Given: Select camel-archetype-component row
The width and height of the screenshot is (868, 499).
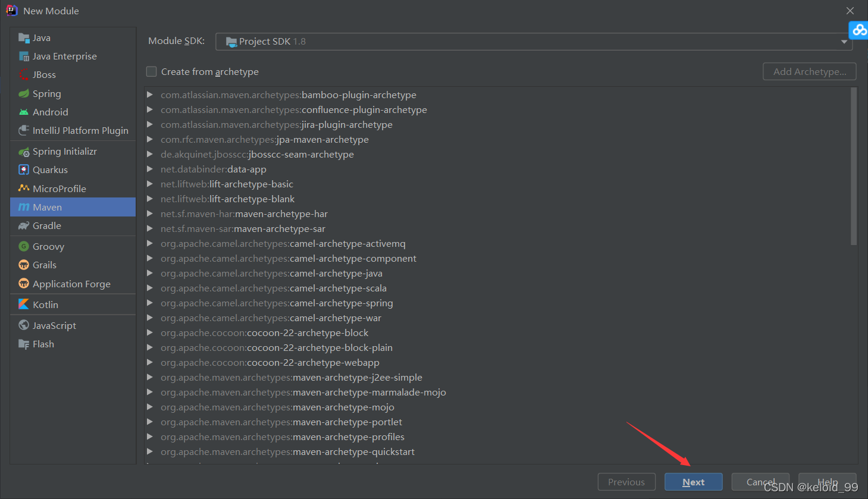Looking at the screenshot, I should pyautogui.click(x=497, y=259).
